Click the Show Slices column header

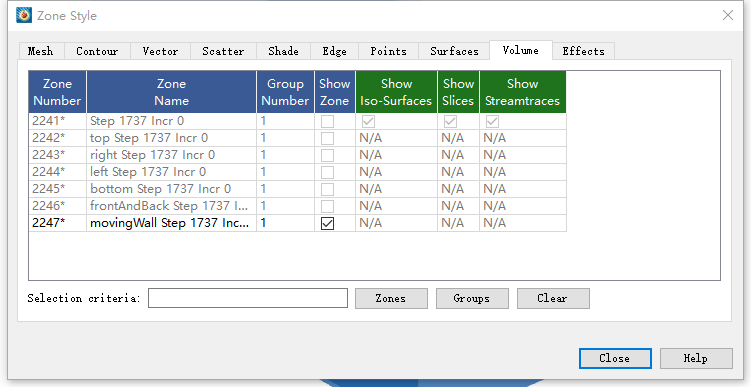coord(458,92)
